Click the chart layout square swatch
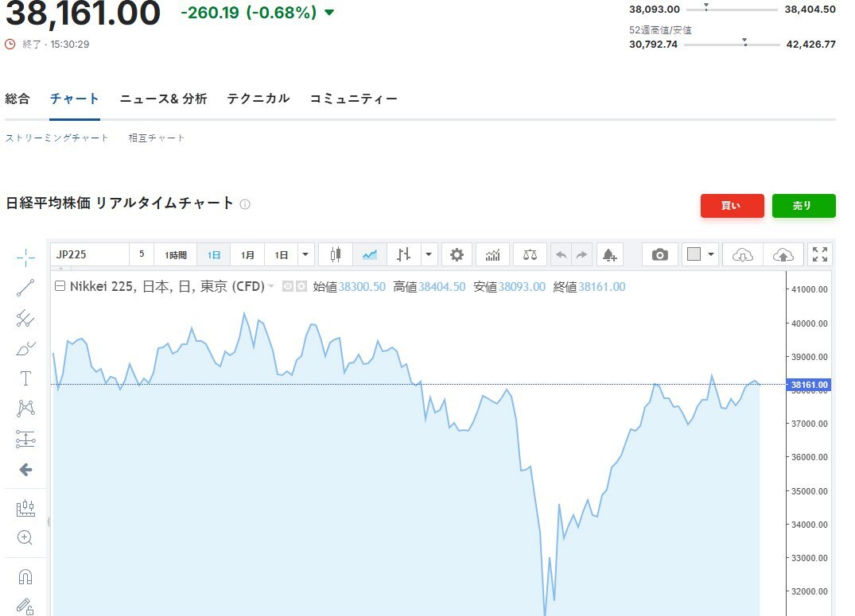Viewport: 855px width, 616px height. coord(694,254)
